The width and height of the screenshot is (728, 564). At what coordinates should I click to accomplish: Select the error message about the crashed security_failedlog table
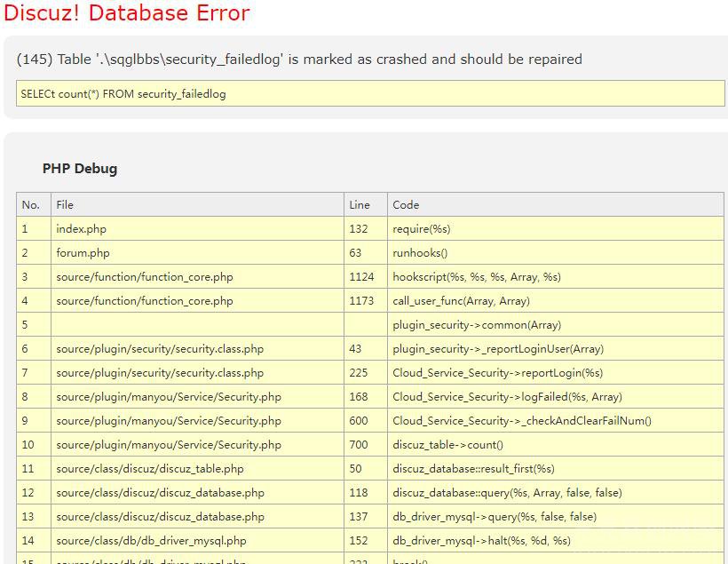click(x=299, y=60)
